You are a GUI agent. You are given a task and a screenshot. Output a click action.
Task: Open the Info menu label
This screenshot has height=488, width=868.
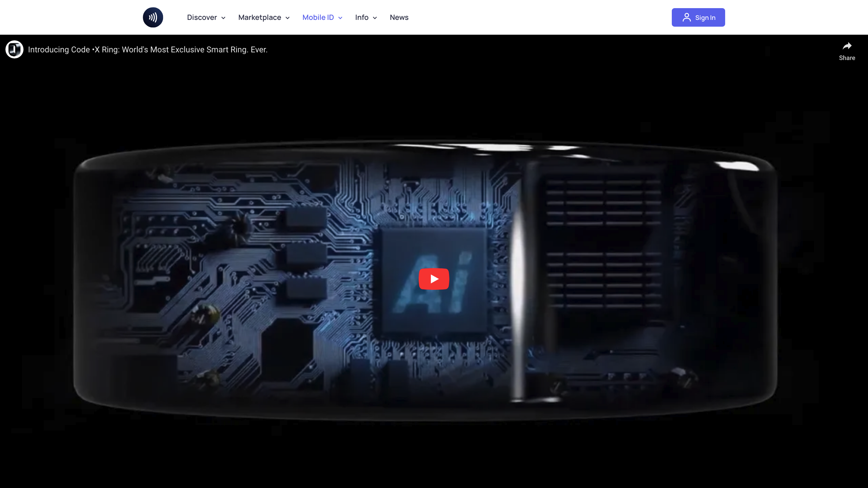tap(362, 17)
